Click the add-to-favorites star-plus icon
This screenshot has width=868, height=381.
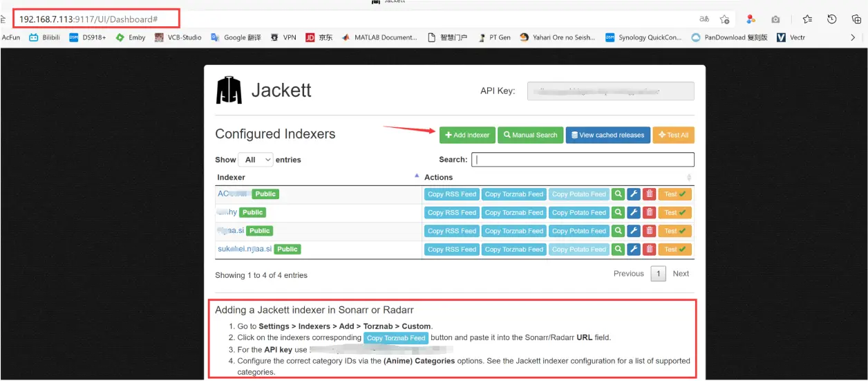724,19
